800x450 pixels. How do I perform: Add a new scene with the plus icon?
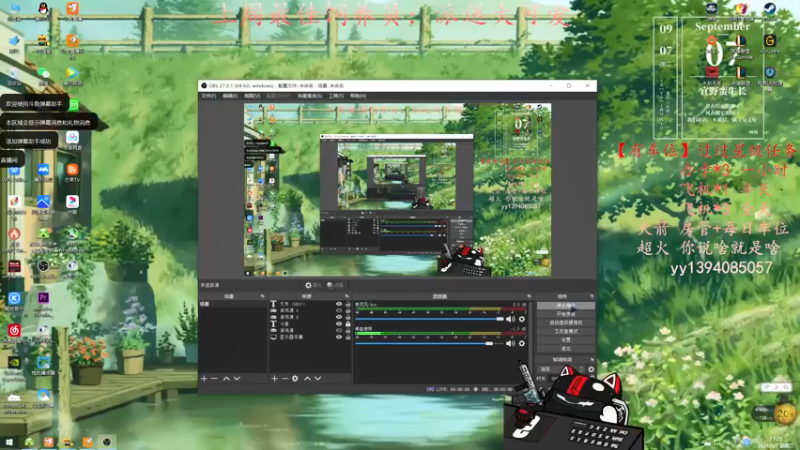coord(204,379)
